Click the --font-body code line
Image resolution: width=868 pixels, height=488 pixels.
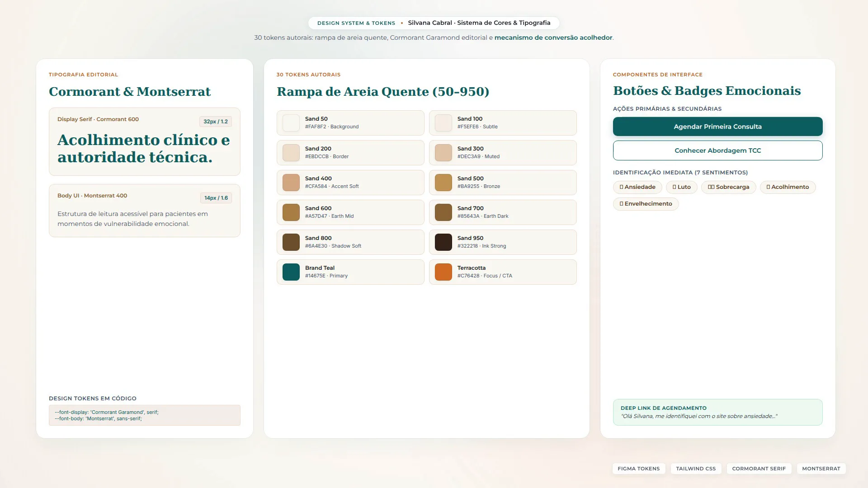click(98, 419)
